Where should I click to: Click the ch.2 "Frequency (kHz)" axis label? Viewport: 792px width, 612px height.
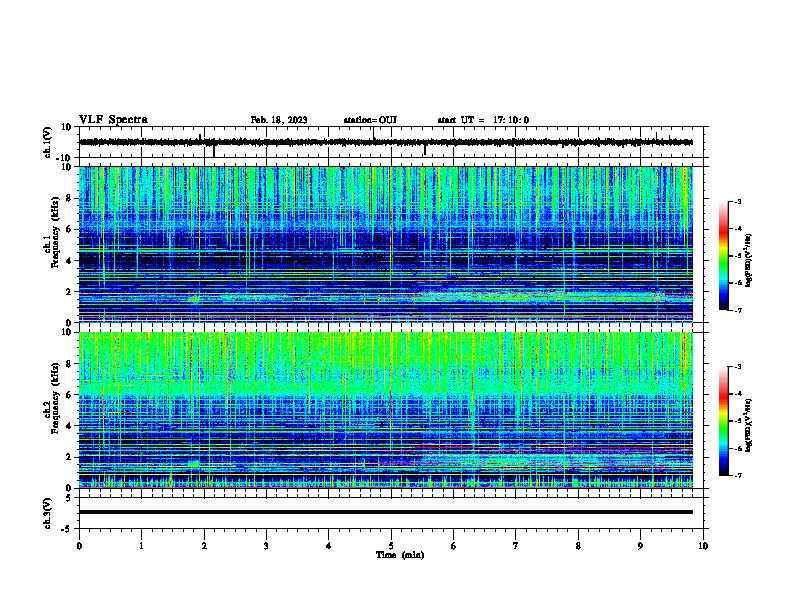coord(56,397)
